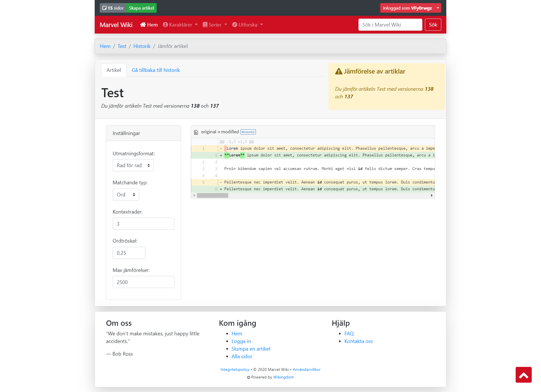
Task: Open the Utforska navigation menu
Action: pyautogui.click(x=248, y=25)
